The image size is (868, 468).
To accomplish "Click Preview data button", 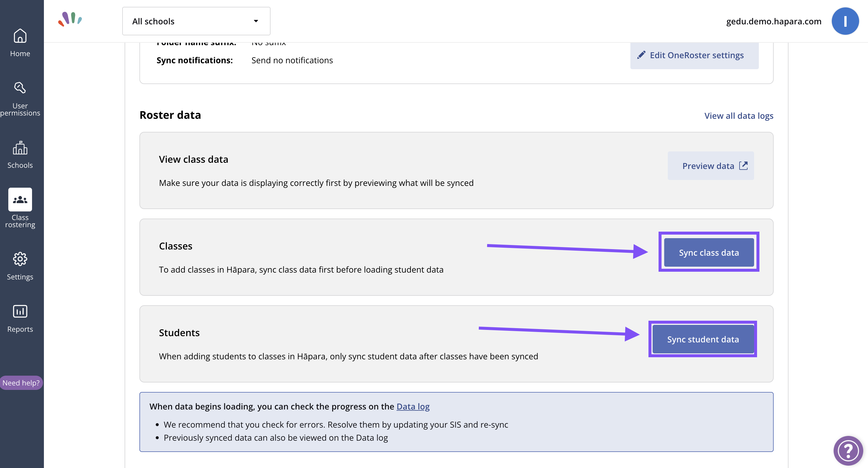I will click(711, 166).
